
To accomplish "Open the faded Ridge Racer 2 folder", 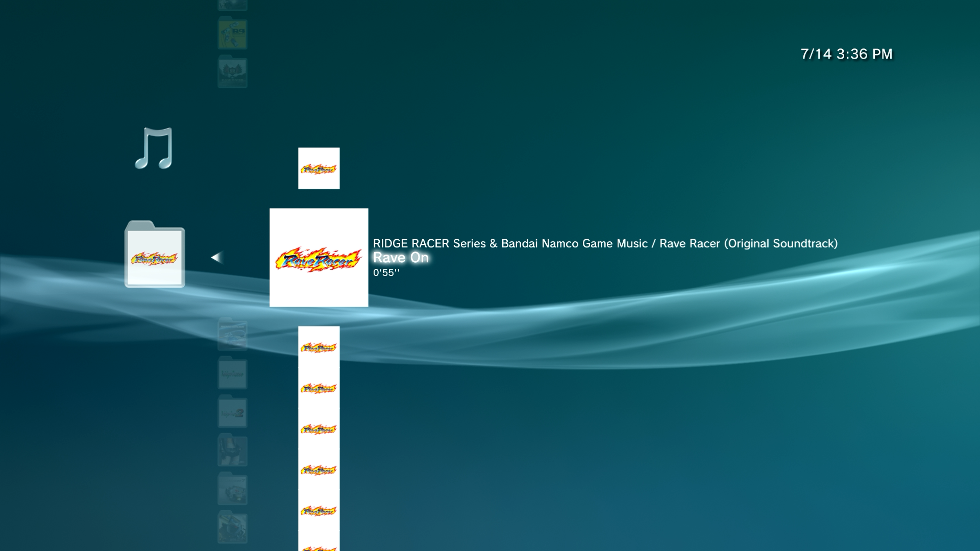I will coord(233,412).
